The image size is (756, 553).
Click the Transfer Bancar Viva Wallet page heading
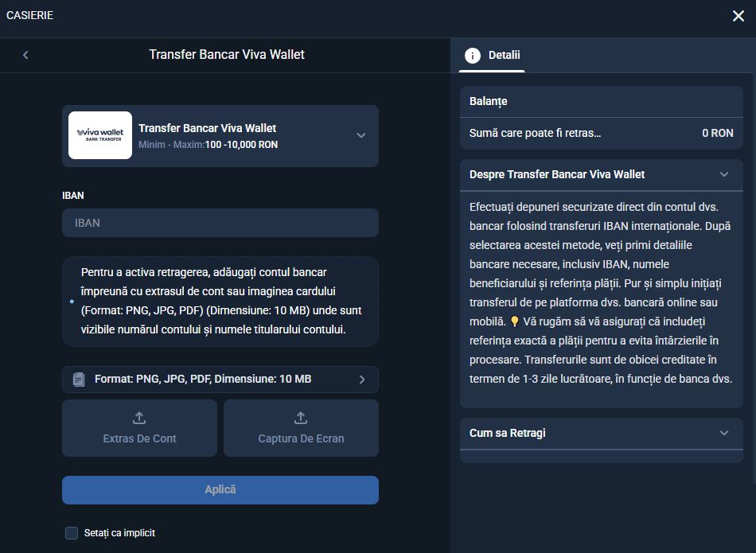click(x=227, y=54)
